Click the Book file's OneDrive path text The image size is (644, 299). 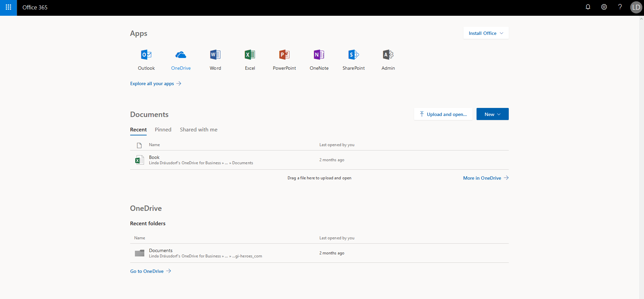tap(201, 163)
